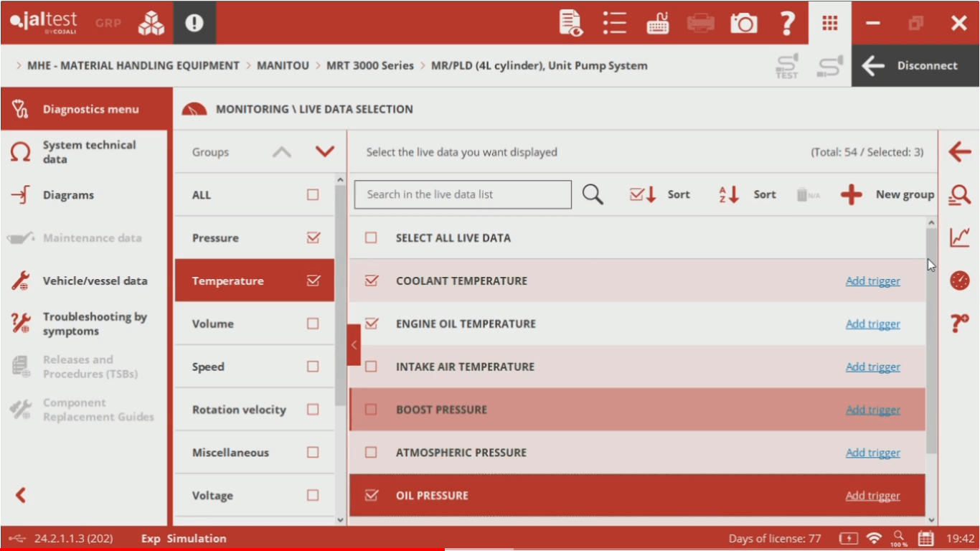Viewport: 980px width, 551px height.
Task: Click the live data search input field
Action: click(463, 194)
